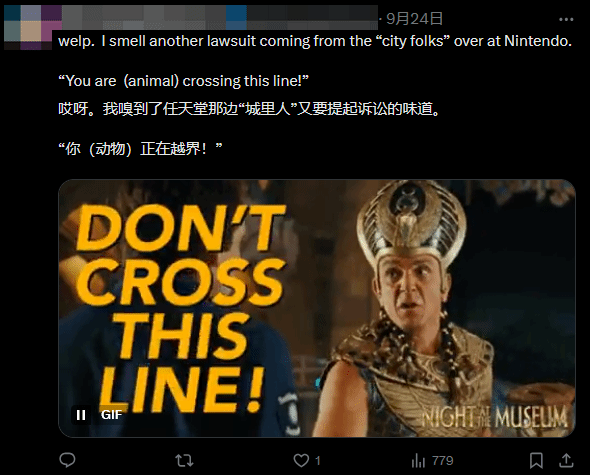The height and width of the screenshot is (475, 590).
Task: Open the reply speech-bubble icon
Action: click(x=67, y=460)
